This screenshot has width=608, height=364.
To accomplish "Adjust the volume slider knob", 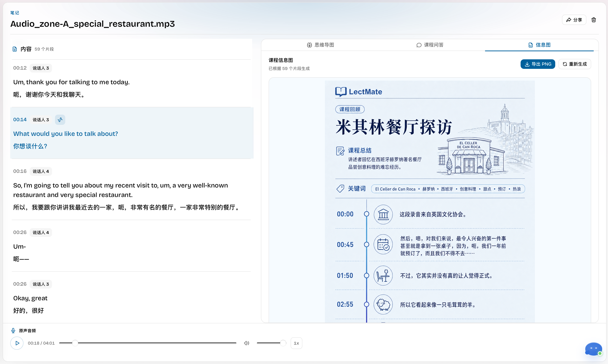I will coord(283,343).
